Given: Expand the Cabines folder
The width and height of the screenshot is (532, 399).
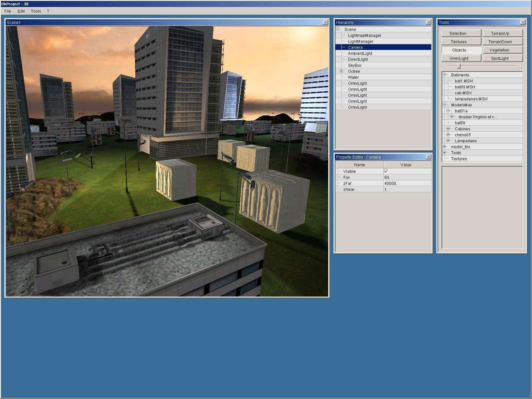Looking at the screenshot, I should tap(448, 129).
